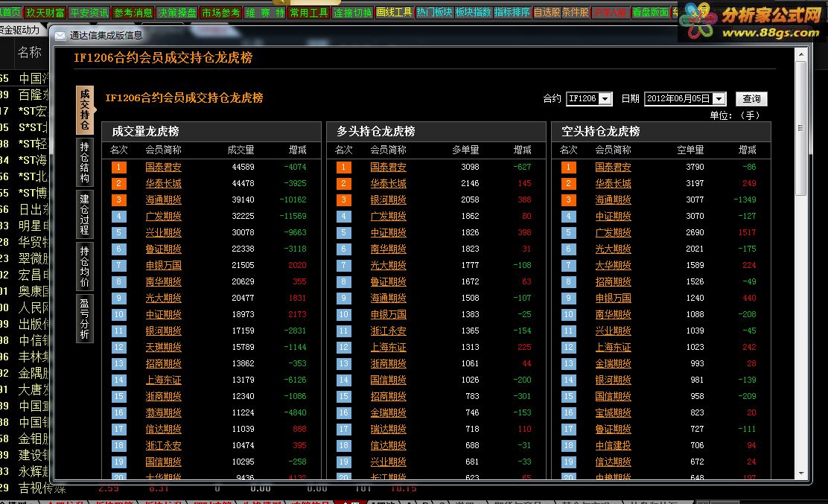Click rank badge 1 in 成交量龙虎榜
The height and width of the screenshot is (504, 828).
tap(119, 168)
